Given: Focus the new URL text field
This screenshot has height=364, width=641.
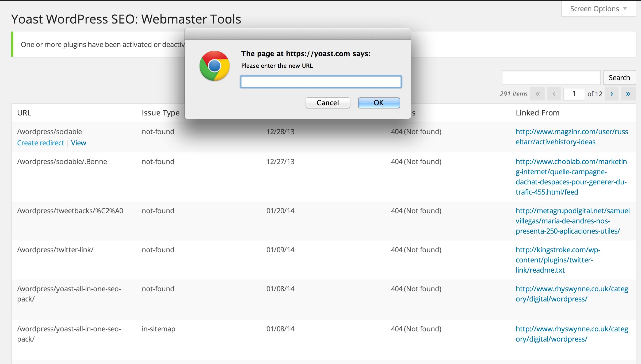Looking at the screenshot, I should 321,82.
